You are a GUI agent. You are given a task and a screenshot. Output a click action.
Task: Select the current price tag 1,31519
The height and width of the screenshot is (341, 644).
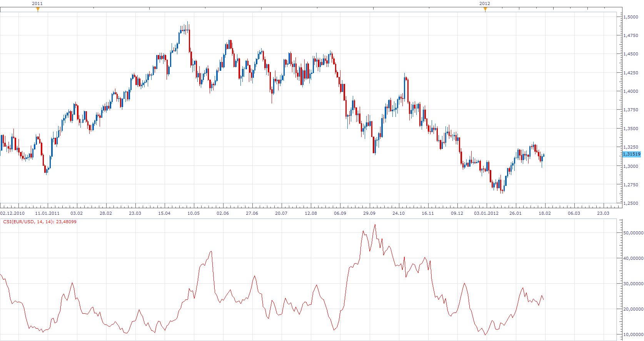(632, 154)
